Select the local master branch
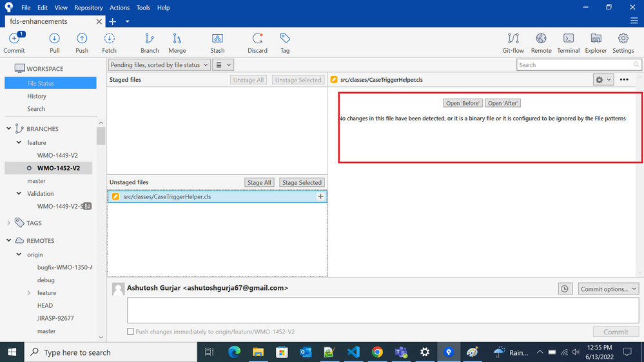Screen dimensions: 644x362 (36, 180)
